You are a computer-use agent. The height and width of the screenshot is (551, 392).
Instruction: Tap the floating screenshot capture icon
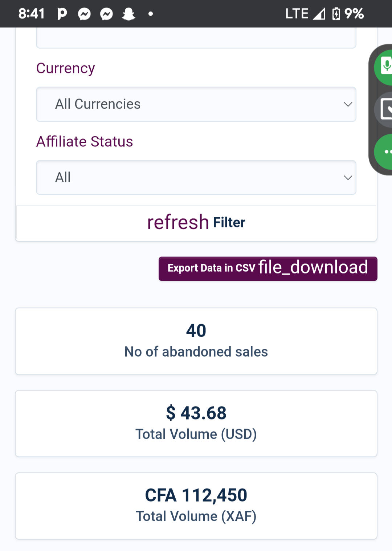pos(385,109)
